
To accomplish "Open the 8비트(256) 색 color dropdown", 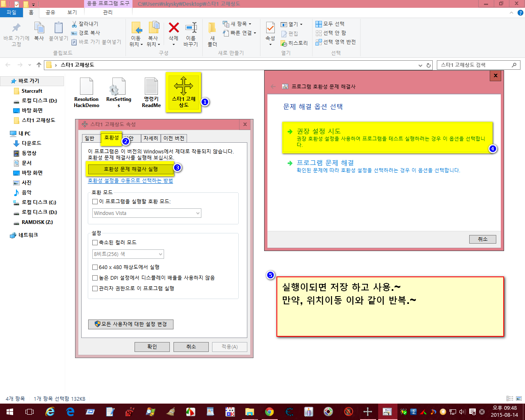I will click(x=128, y=254).
